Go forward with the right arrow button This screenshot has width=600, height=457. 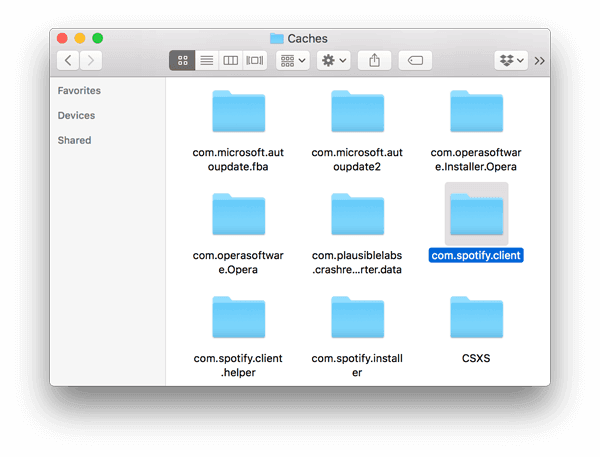pos(91,60)
